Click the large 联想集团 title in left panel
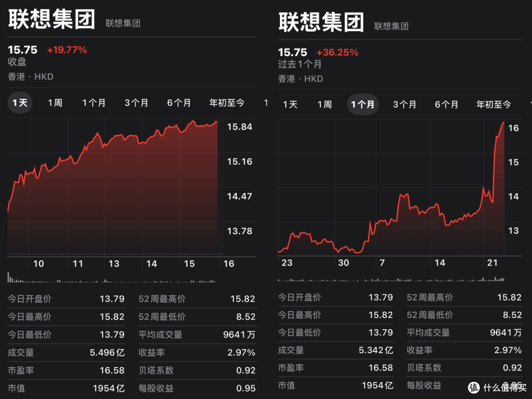532x399 pixels. pyautogui.click(x=52, y=19)
